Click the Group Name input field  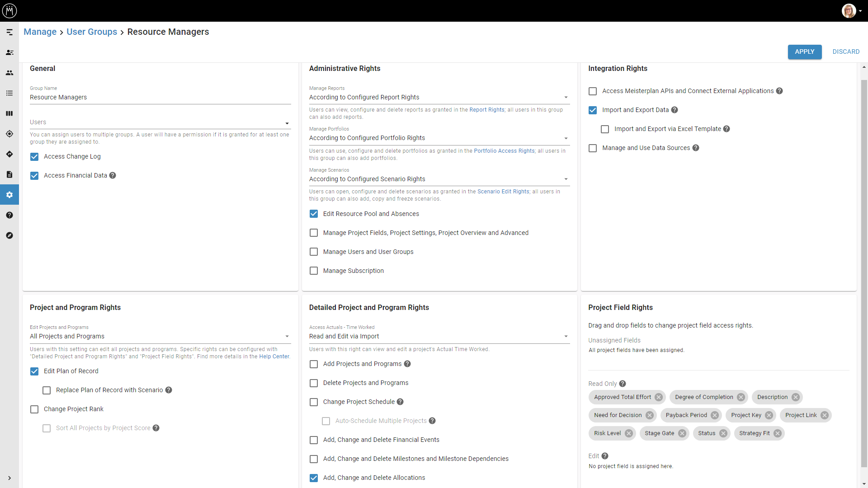click(160, 97)
